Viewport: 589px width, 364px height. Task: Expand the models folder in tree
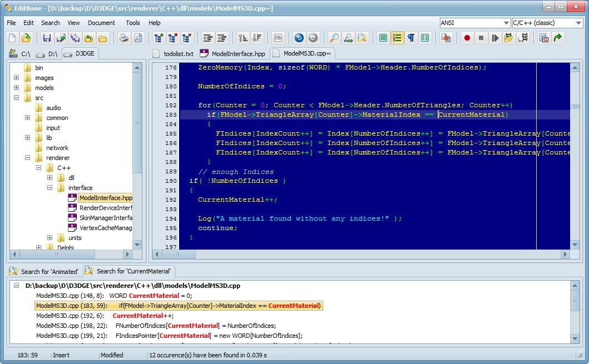tap(17, 87)
